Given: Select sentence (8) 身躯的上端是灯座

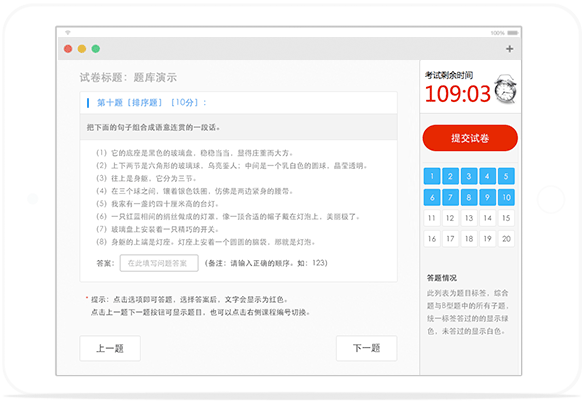Looking at the screenshot, I should (x=206, y=242).
